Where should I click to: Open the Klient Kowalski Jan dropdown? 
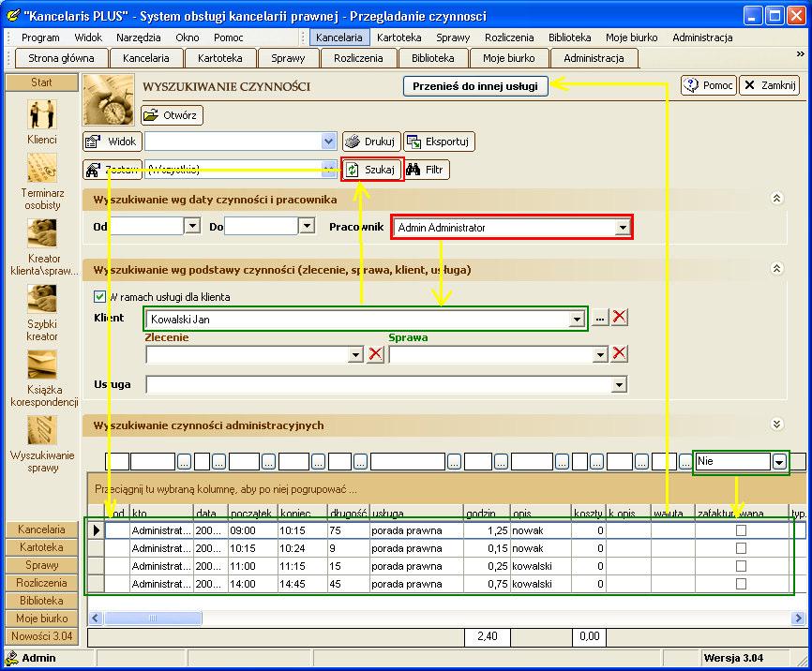pyautogui.click(x=577, y=319)
